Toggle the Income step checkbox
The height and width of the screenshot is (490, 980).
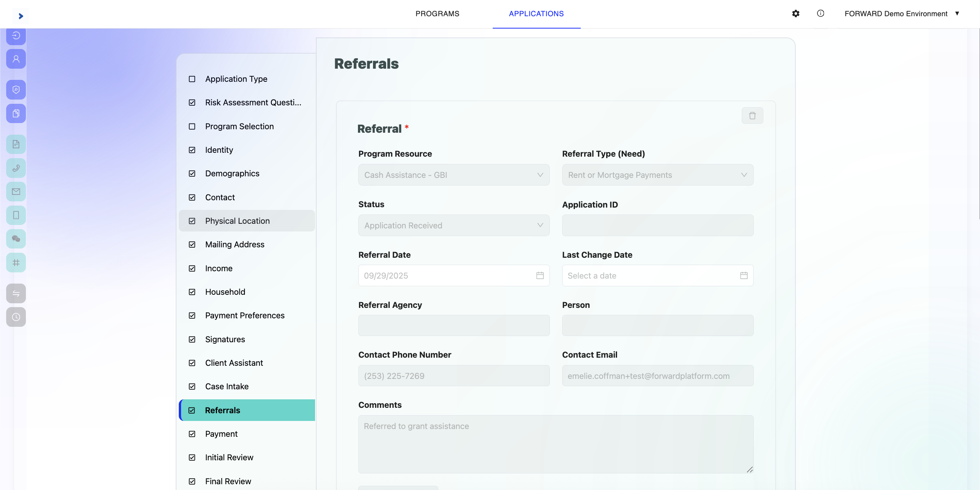pyautogui.click(x=192, y=269)
